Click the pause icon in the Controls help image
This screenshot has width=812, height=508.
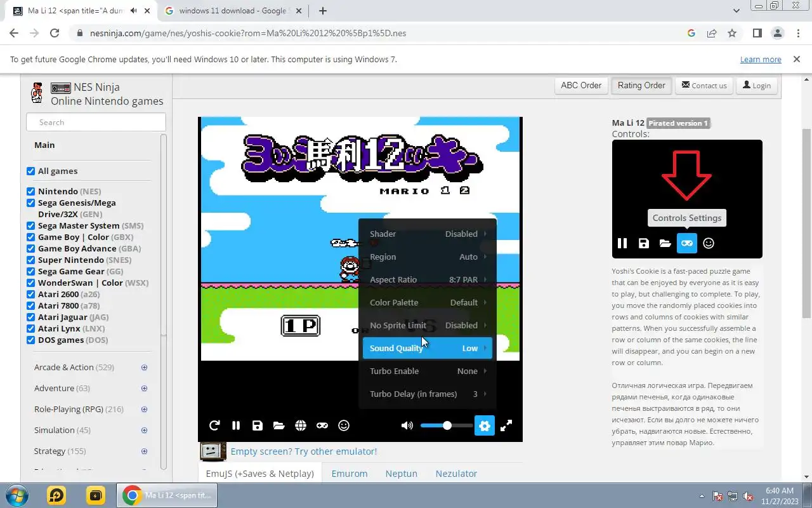pos(622,243)
